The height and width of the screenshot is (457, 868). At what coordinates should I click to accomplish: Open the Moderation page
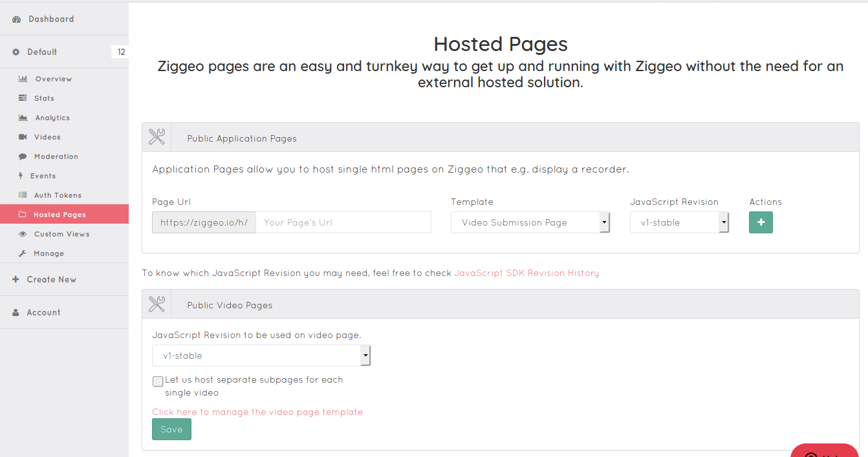(64, 156)
